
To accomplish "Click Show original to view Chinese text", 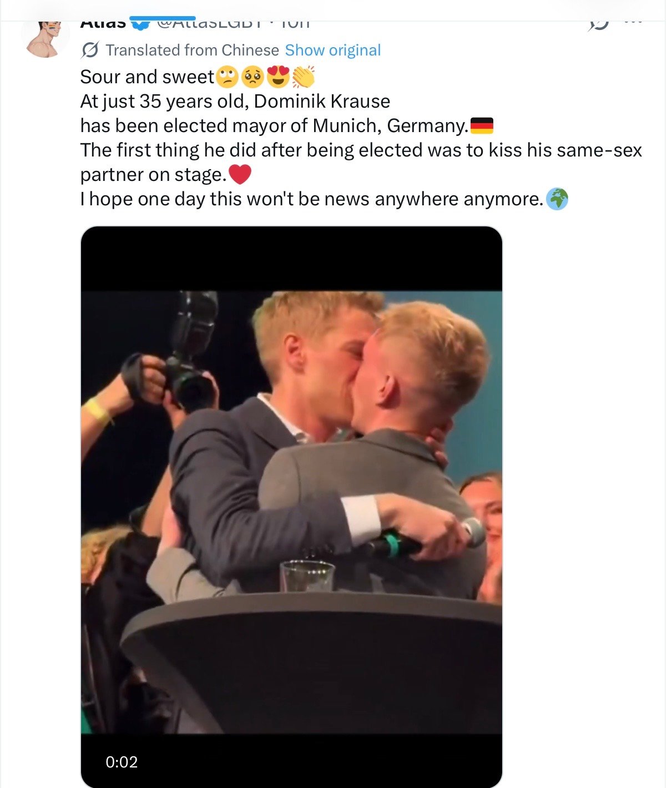I will click(333, 50).
